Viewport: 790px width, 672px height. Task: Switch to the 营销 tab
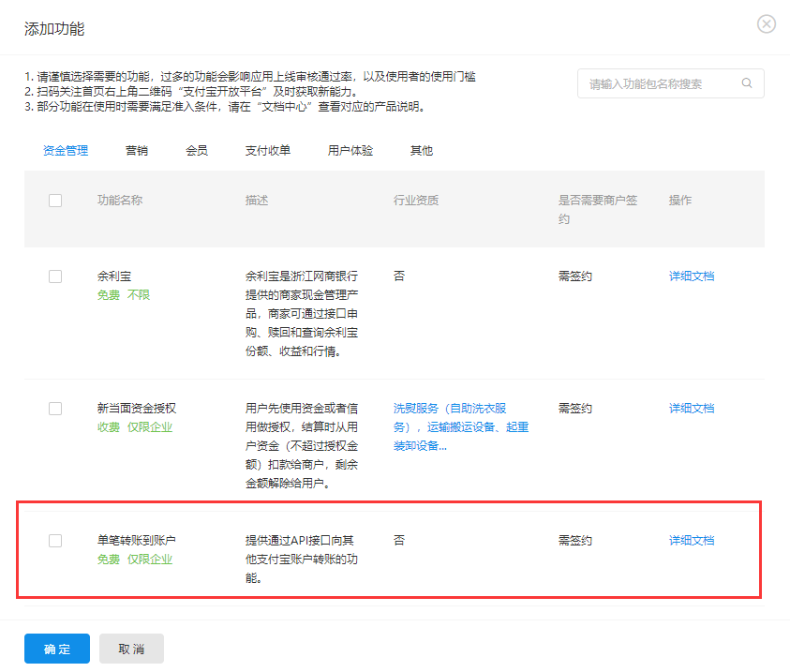click(137, 150)
